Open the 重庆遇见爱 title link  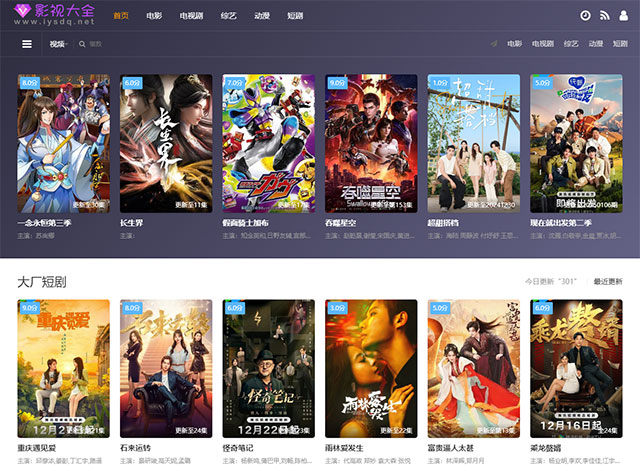(x=40, y=448)
